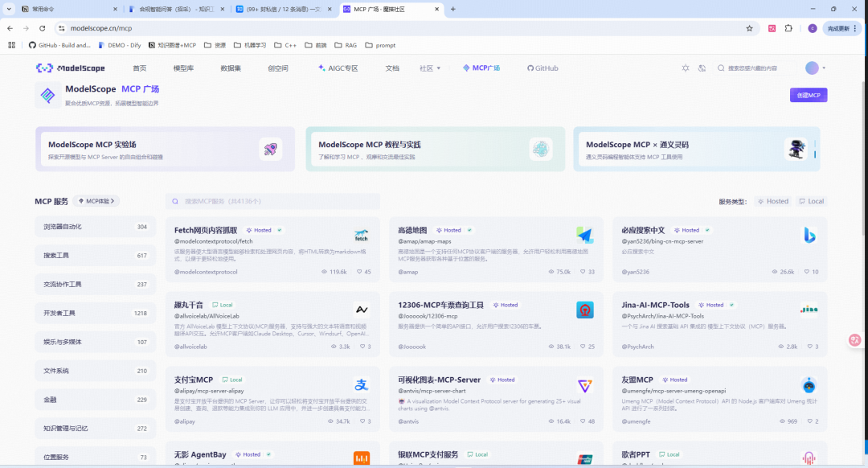The image size is (868, 468).
Task: Select the 搜索工具 category
Action: click(95, 256)
